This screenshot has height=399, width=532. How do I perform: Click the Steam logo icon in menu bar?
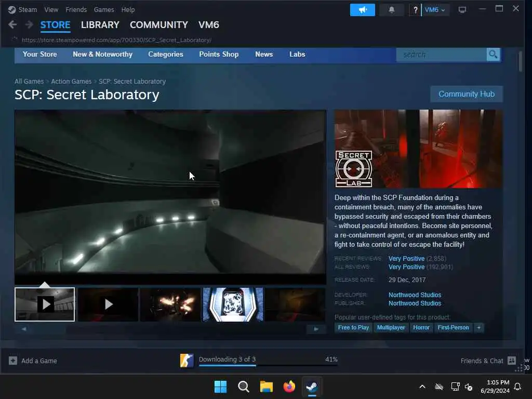click(x=12, y=9)
